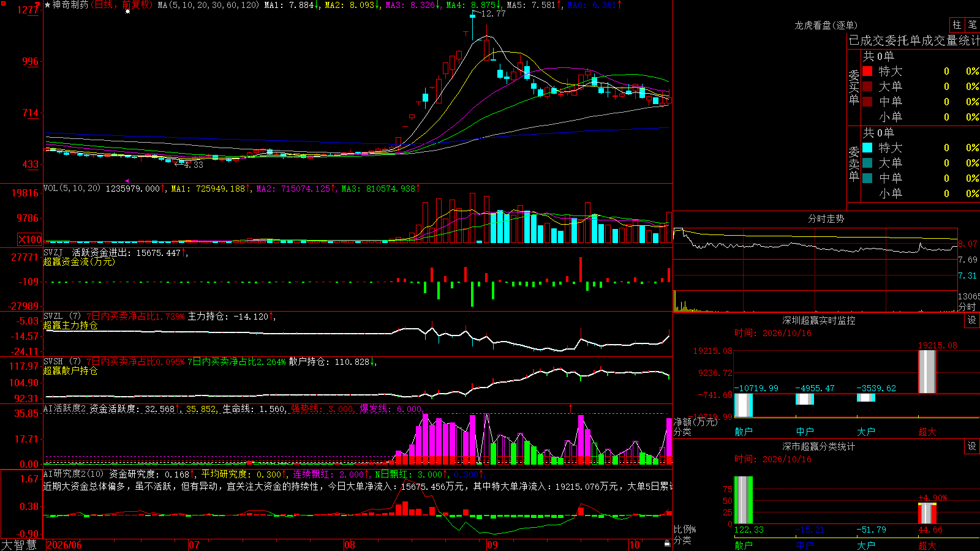Viewport: 980px width, 551px height.
Task: Click the 超大 label in 深市超赢分类统计 chart
Action: (x=927, y=545)
